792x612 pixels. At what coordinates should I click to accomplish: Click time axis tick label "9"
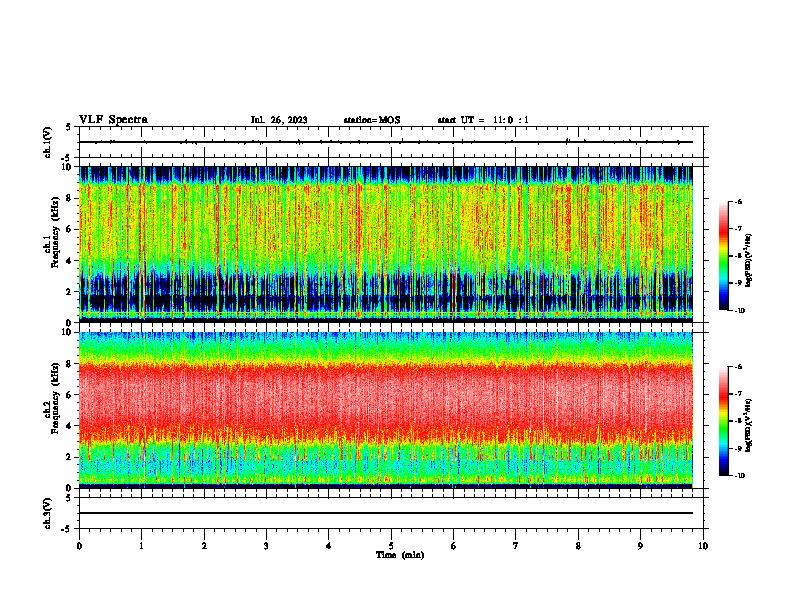pyautogui.click(x=640, y=546)
